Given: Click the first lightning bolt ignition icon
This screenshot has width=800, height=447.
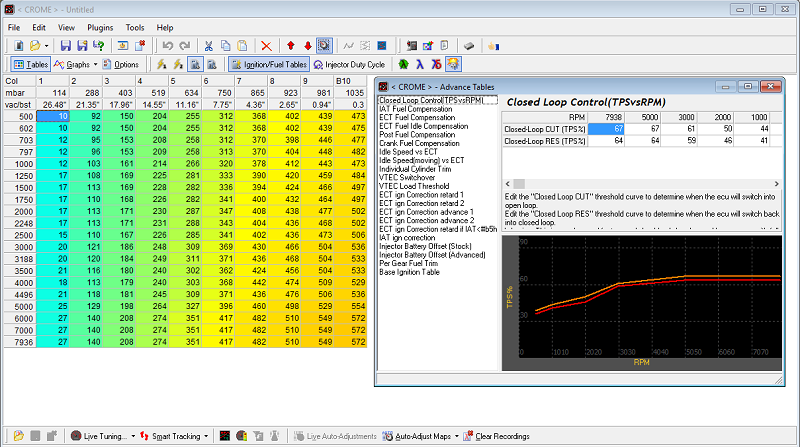Looking at the screenshot, I should (x=161, y=64).
